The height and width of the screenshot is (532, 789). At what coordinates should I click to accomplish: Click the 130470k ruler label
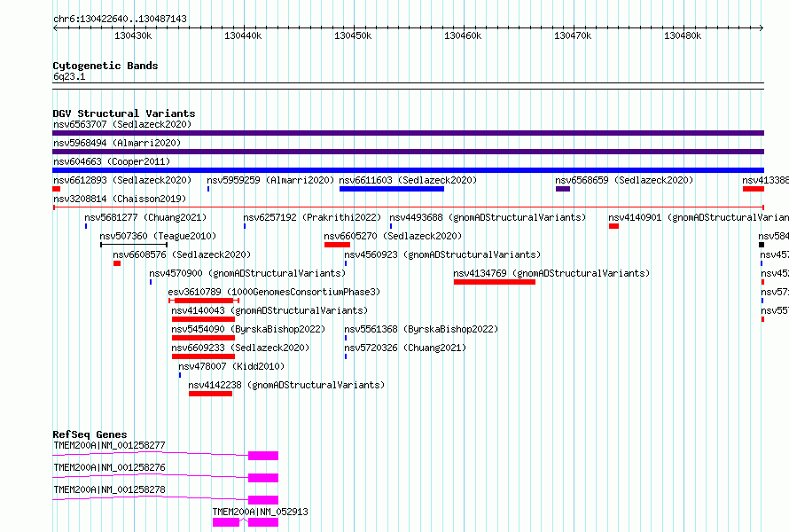573,35
